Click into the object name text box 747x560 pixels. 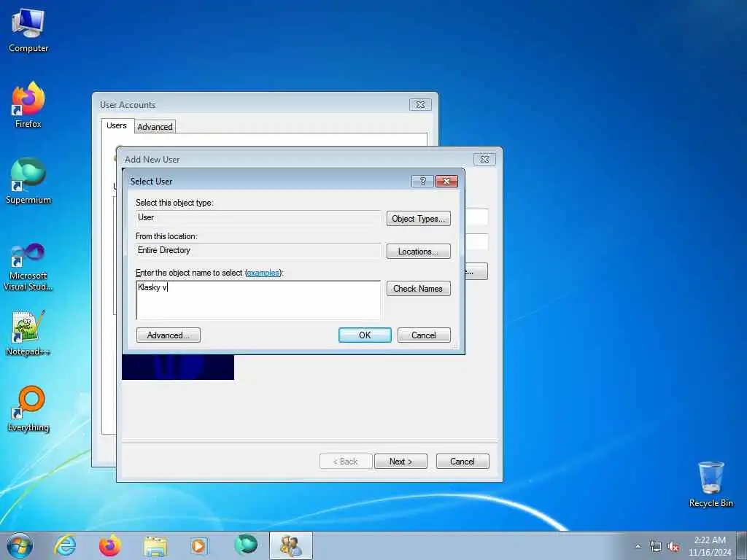click(x=258, y=300)
